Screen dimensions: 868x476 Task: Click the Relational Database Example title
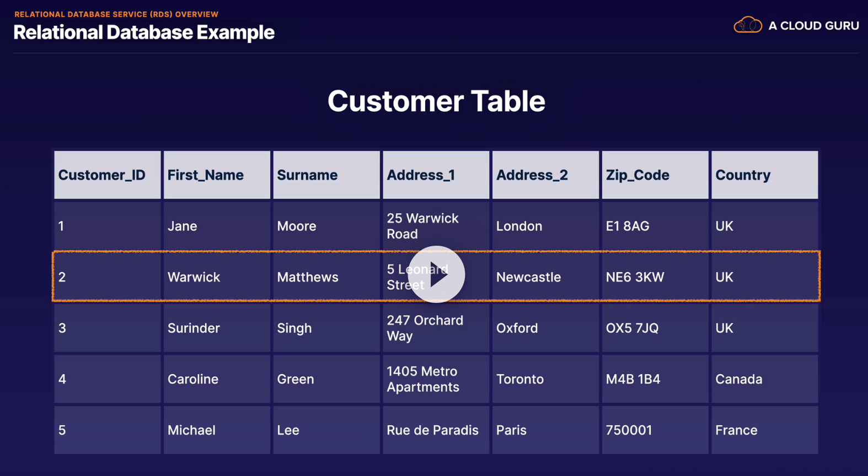(144, 33)
